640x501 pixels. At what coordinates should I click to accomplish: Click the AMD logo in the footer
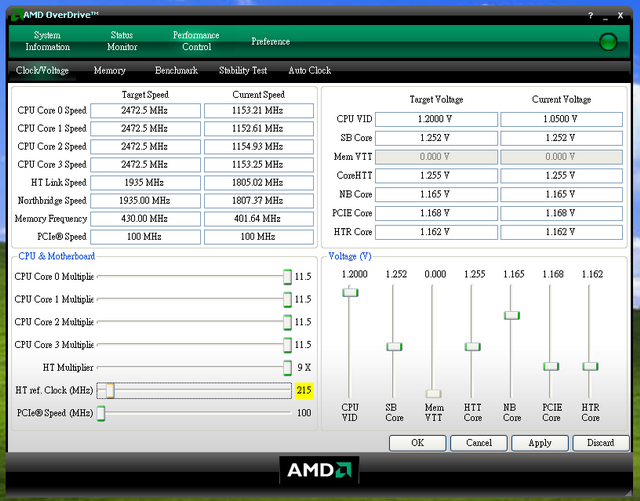pyautogui.click(x=319, y=470)
